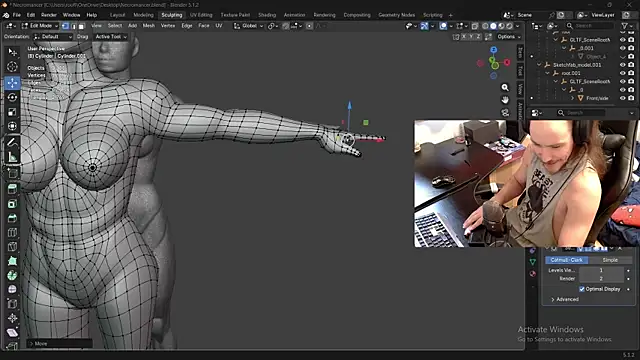The height and width of the screenshot is (360, 640).
Task: Open Orientation Default dropdown
Action: coord(53,37)
